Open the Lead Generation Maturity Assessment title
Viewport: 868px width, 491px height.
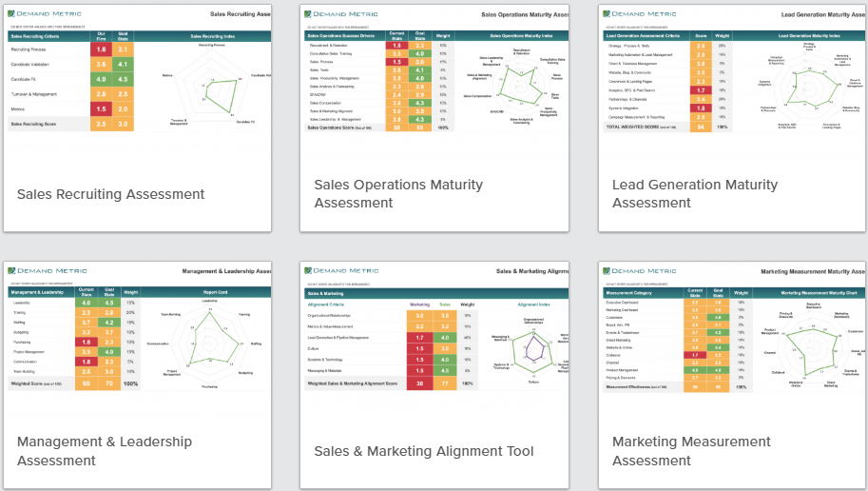tap(695, 193)
